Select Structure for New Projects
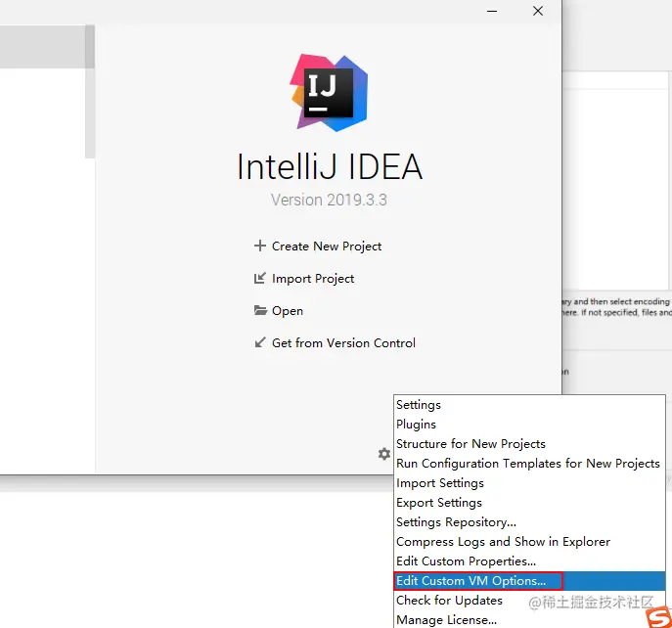 tap(529, 444)
